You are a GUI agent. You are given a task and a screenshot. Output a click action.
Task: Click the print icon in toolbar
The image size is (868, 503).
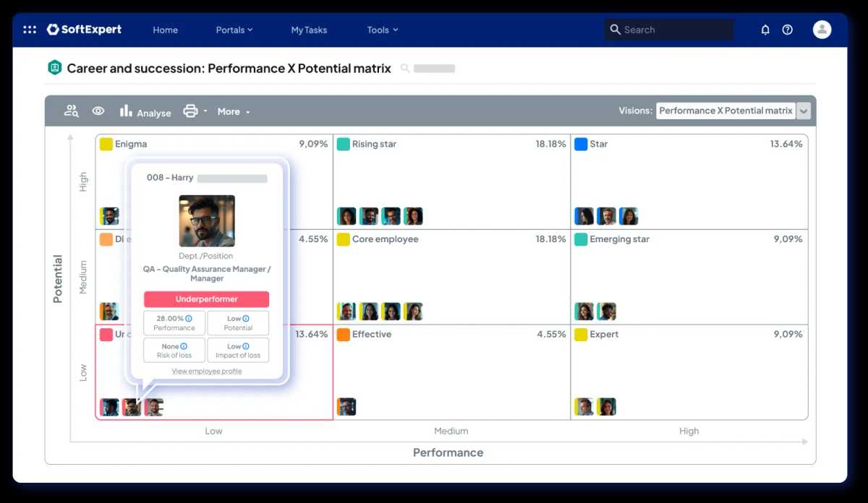coord(190,111)
